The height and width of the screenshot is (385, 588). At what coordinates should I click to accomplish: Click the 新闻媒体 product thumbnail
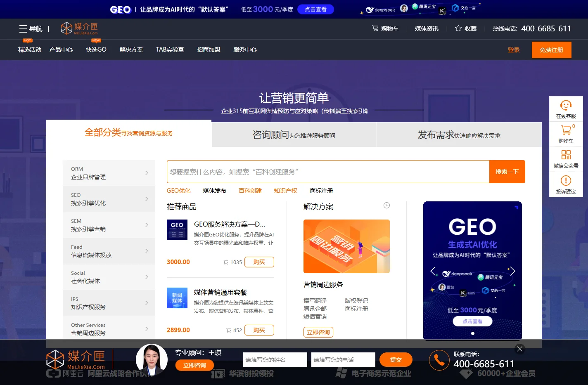click(x=177, y=298)
